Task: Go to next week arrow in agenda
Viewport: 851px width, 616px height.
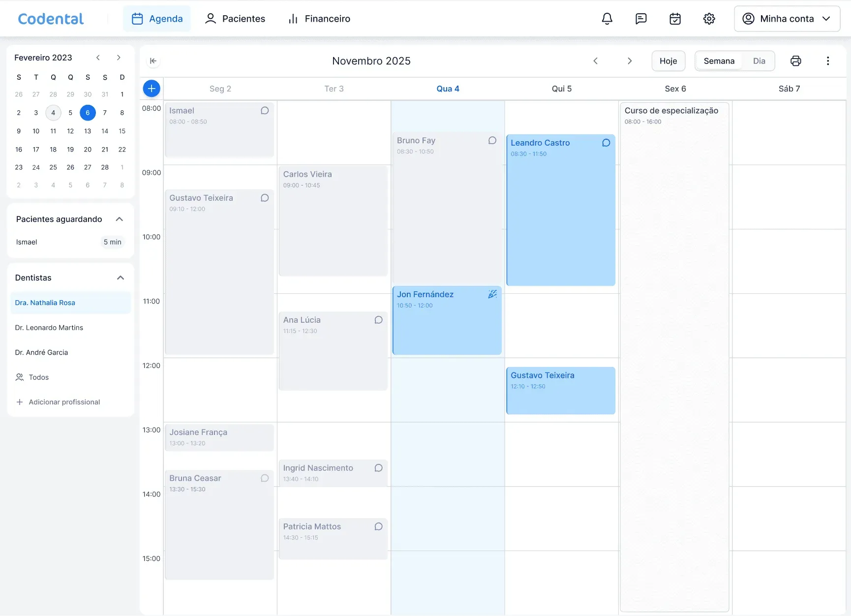Action: (630, 61)
